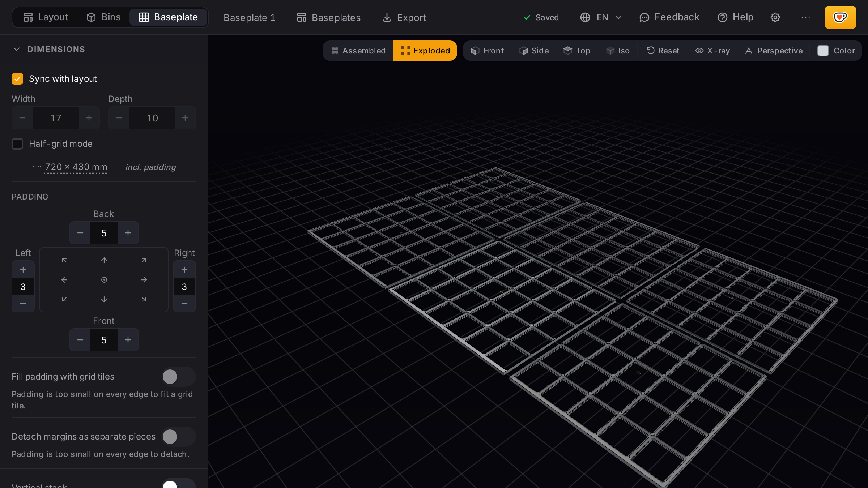Screen dimensions: 868x488
Task: Switch to Layout tab
Action: [x=46, y=17]
